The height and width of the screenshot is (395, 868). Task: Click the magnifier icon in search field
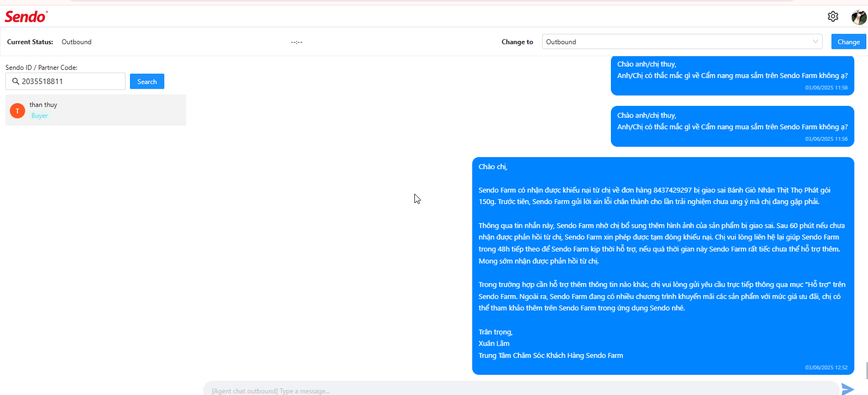coord(15,81)
